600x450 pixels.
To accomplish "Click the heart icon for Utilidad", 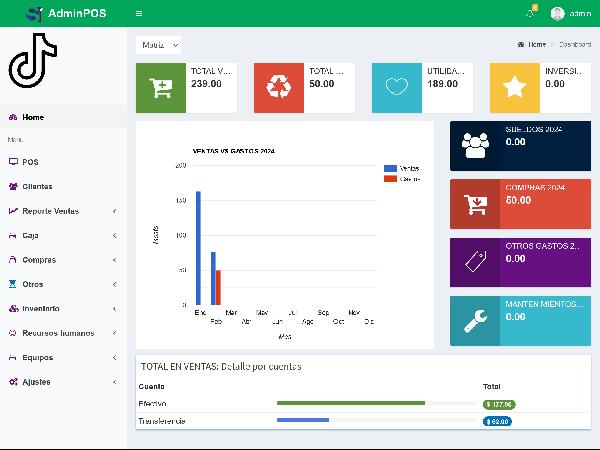I will coord(397,87).
